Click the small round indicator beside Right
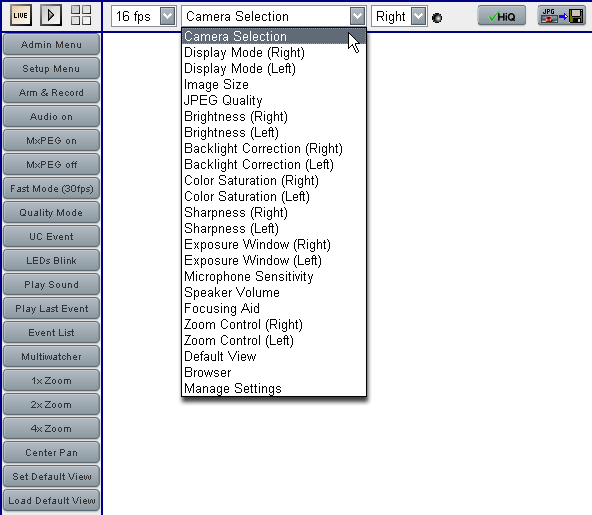Screen dimensions: 592x515 coord(437,17)
